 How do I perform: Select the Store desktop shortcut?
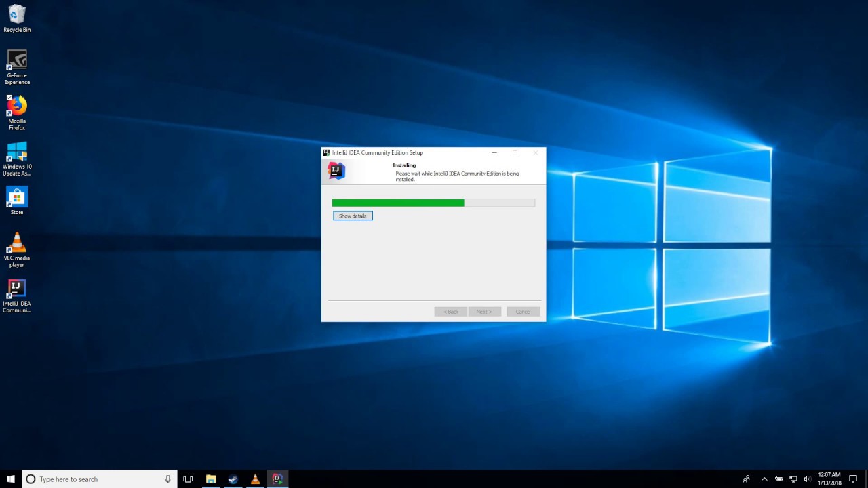17,201
